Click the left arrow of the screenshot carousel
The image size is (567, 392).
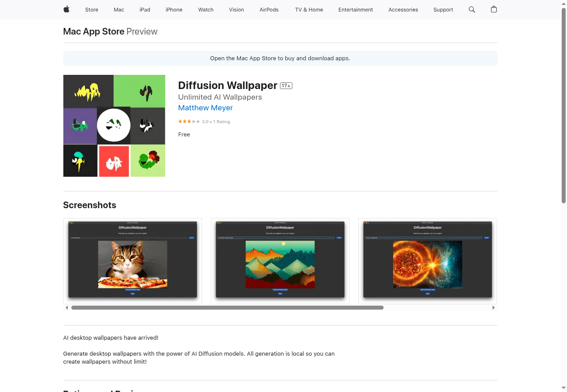(x=66, y=307)
